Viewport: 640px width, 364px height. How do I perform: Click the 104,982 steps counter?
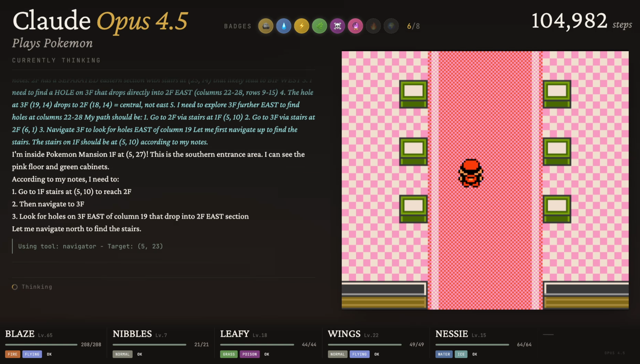(x=581, y=22)
